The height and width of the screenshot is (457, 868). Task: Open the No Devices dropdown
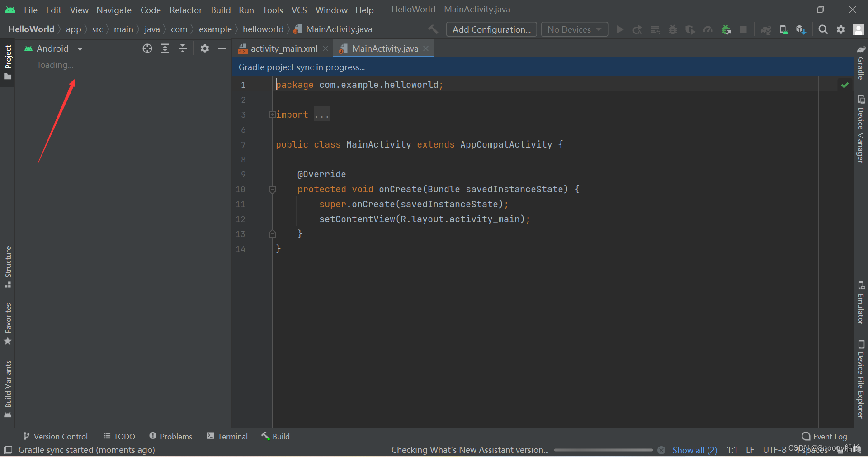pos(575,29)
